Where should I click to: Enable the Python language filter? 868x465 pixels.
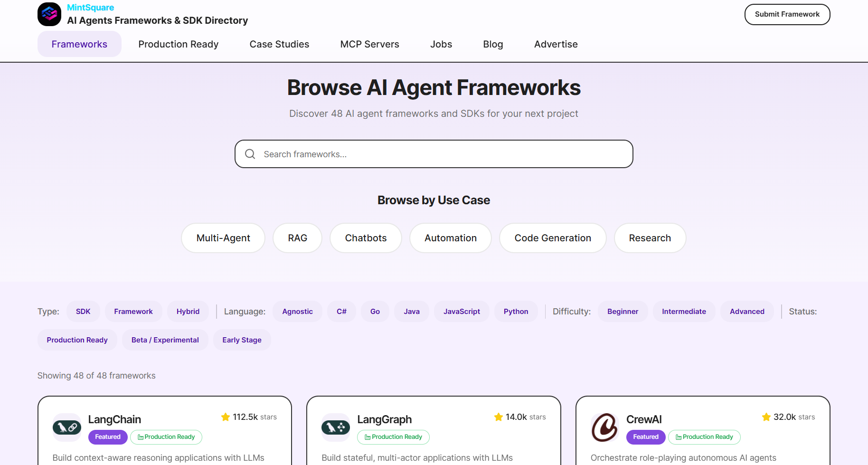516,311
